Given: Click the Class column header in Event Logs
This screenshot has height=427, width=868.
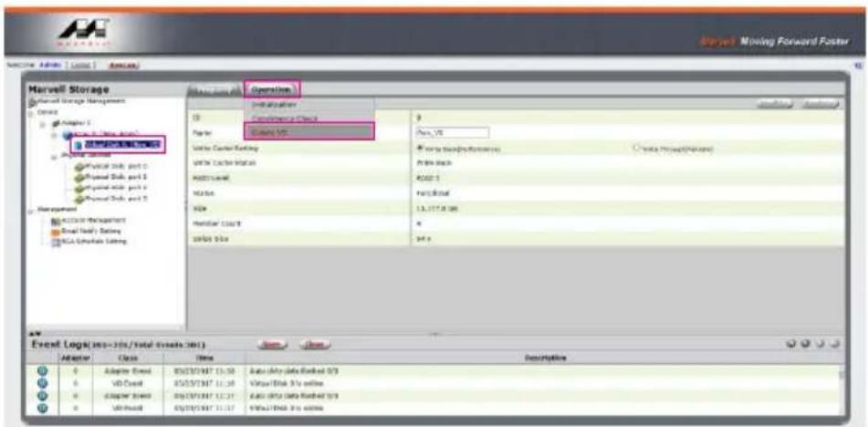Looking at the screenshot, I should tap(128, 358).
